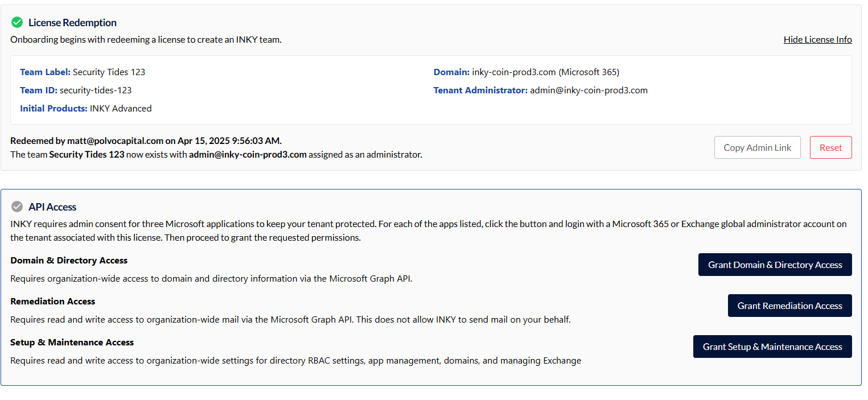Click the Initial Products INKY Advanced entry
Viewport: 868px width, 400px height.
pos(121,109)
